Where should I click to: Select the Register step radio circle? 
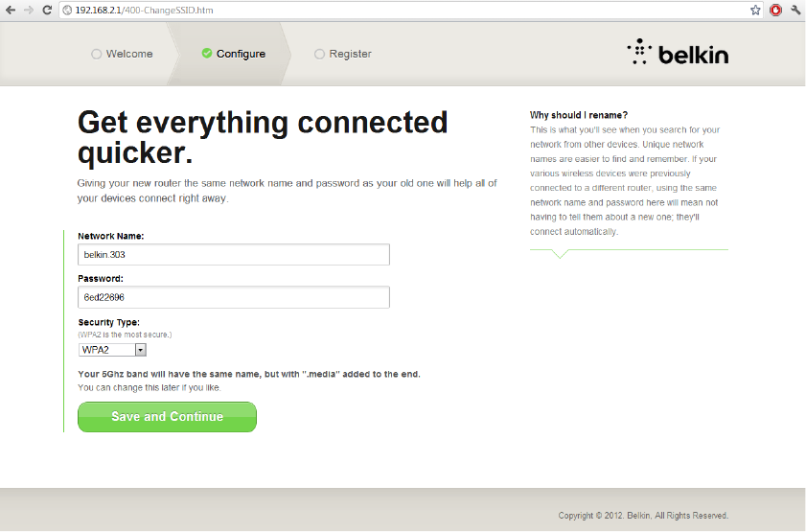coord(319,54)
